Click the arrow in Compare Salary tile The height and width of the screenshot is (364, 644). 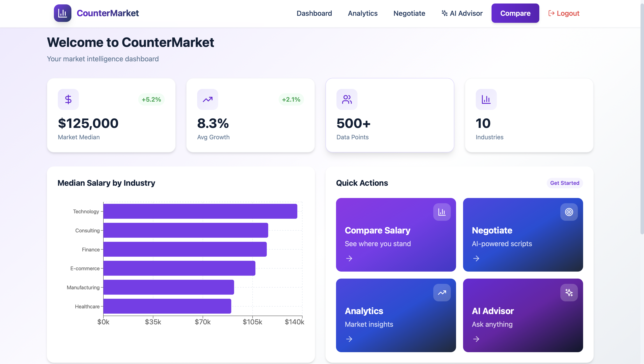pos(349,258)
